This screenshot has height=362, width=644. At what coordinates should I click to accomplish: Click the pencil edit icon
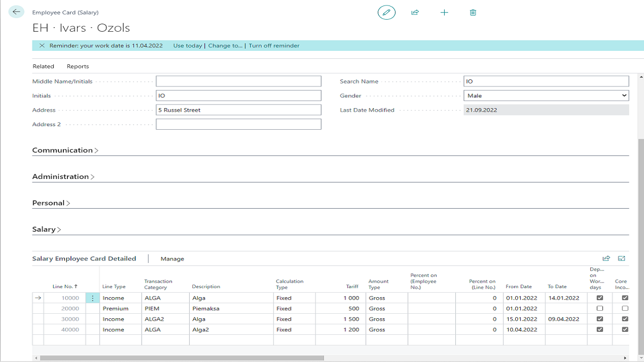click(x=386, y=13)
